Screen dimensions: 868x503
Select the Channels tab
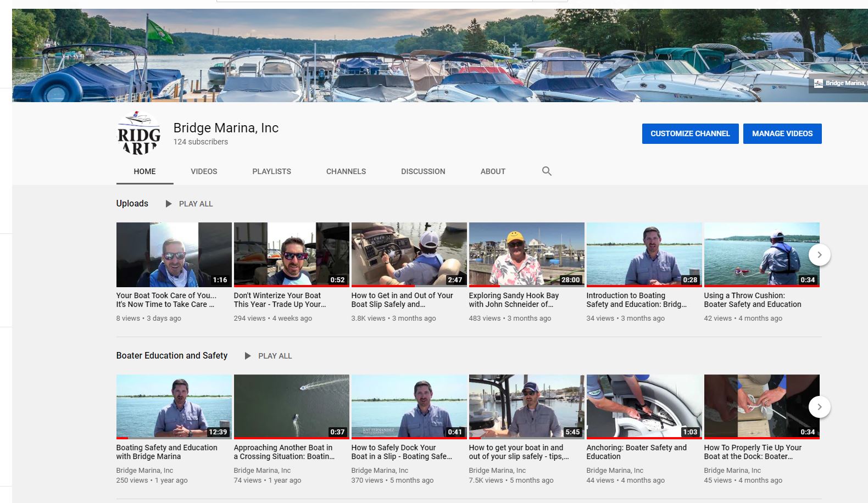(346, 171)
